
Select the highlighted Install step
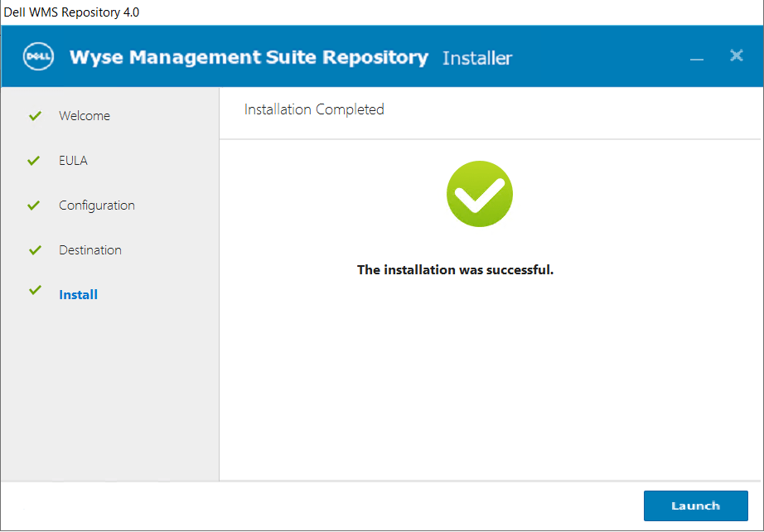coord(79,295)
